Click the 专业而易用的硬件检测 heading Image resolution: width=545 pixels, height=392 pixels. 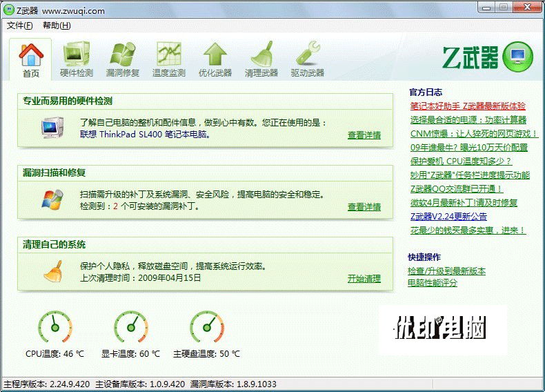[x=68, y=101]
